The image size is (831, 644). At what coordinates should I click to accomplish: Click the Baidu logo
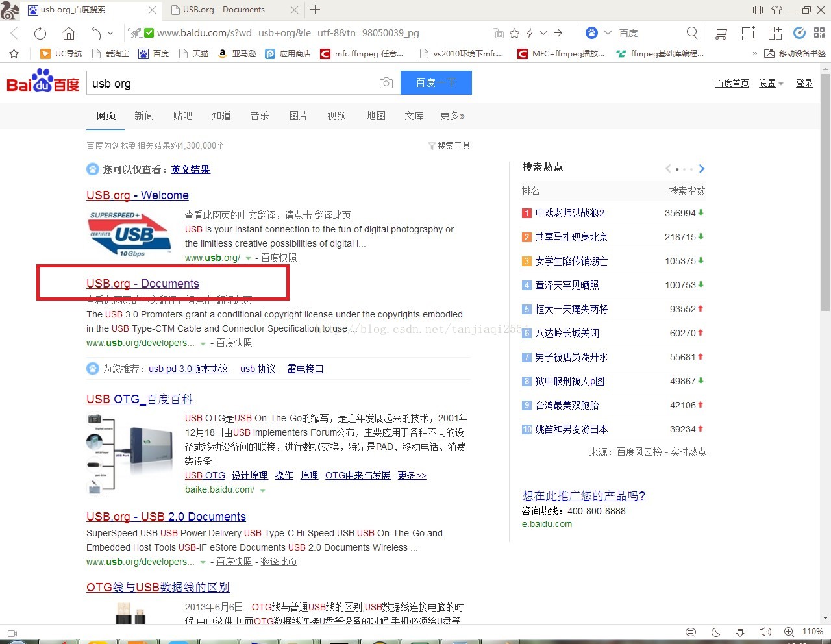tap(43, 82)
